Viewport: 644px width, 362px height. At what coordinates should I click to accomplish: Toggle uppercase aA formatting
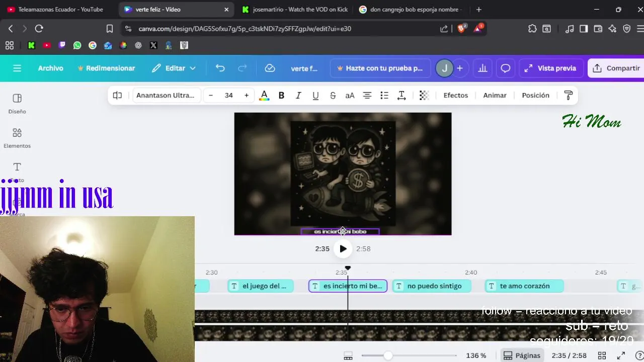tap(350, 95)
